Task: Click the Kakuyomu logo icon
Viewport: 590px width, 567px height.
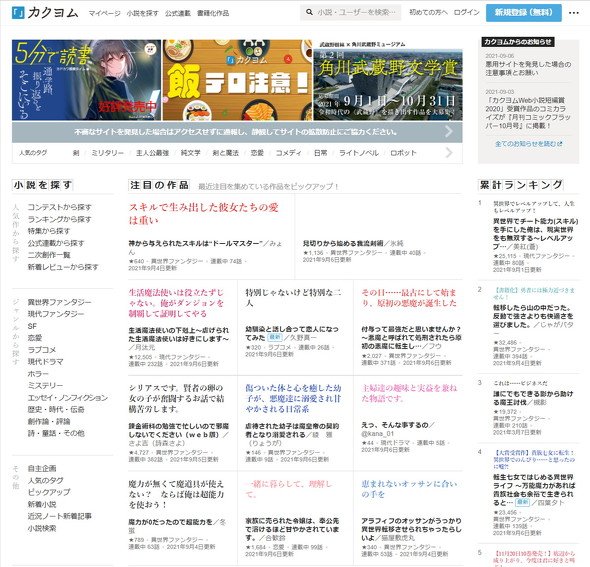Action: (18, 13)
